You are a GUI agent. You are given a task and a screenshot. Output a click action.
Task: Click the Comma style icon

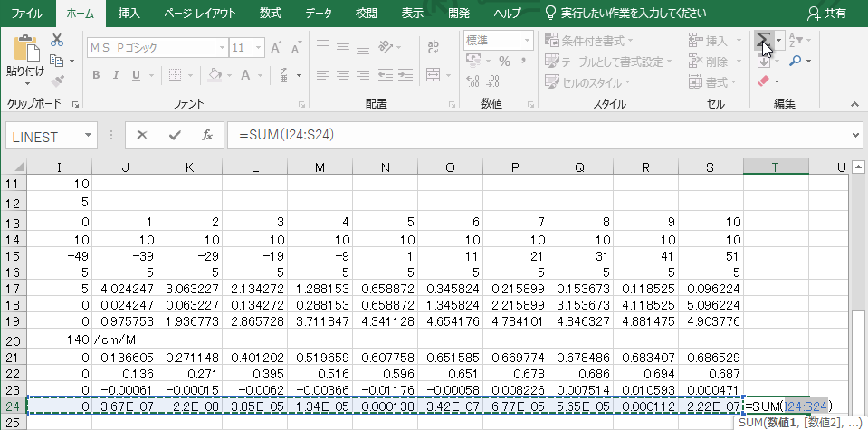tap(523, 61)
